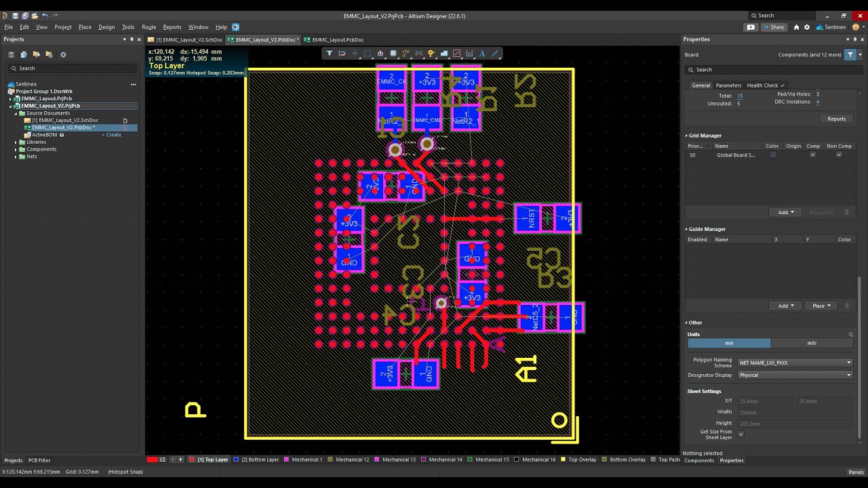Switch to Components tab at bottom right

coord(699,460)
